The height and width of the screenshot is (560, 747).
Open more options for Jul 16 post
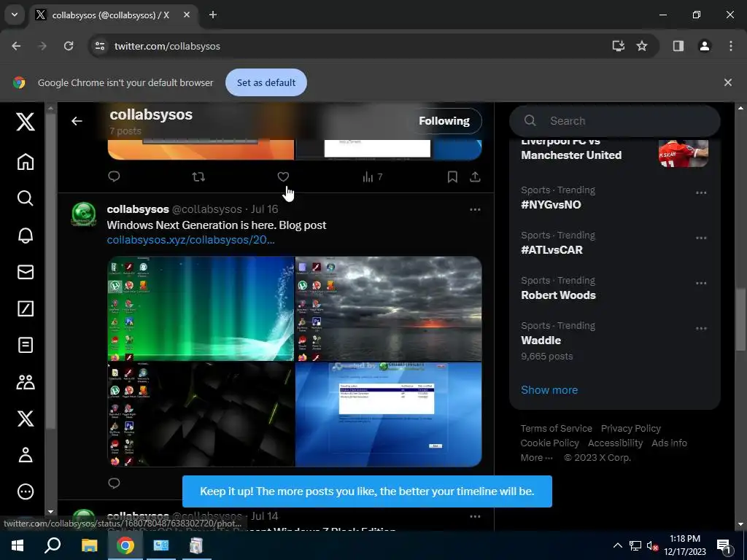click(x=475, y=209)
